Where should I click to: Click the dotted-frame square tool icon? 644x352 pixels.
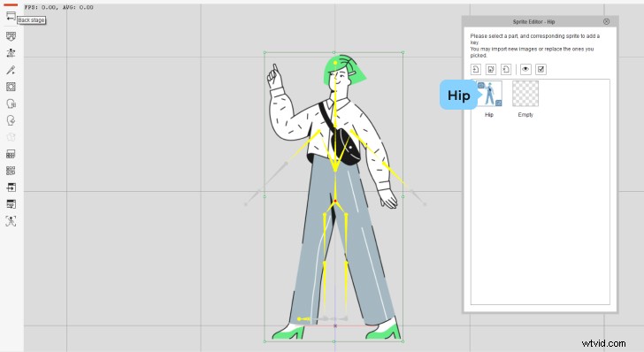11,87
